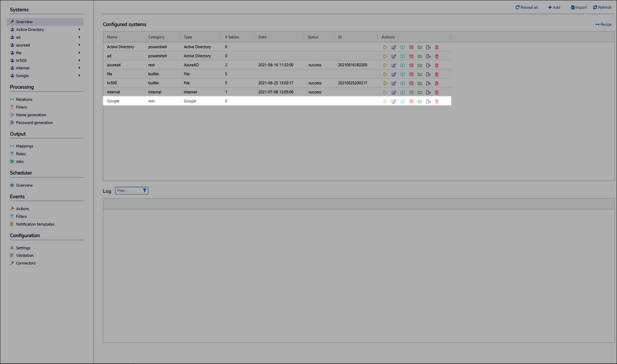Click the blue book icon for ad row

point(402,57)
